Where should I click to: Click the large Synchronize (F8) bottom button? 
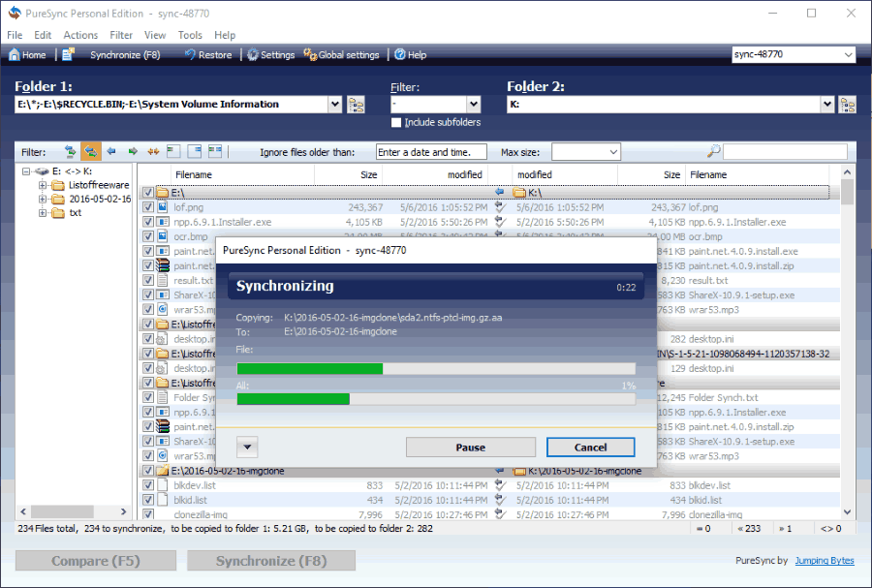[x=271, y=561]
